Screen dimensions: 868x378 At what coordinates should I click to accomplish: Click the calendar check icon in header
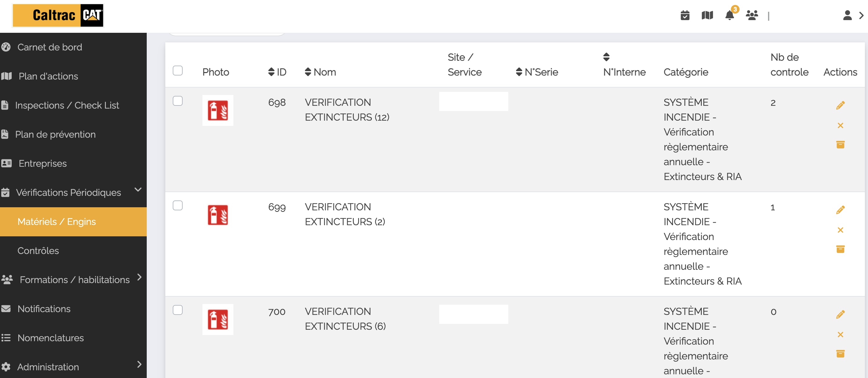coord(685,15)
